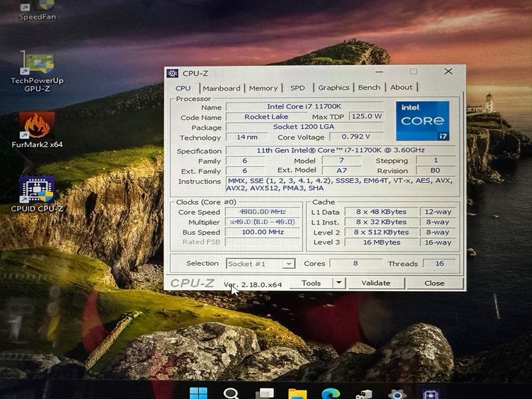Click the Specification '11th Gen Intel' field

[x=340, y=150]
